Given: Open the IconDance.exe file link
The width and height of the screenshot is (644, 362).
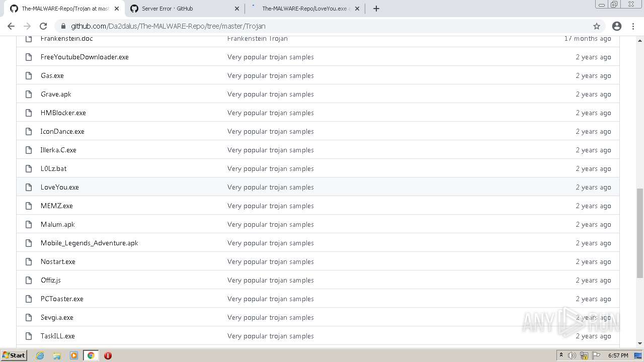Looking at the screenshot, I should (62, 131).
